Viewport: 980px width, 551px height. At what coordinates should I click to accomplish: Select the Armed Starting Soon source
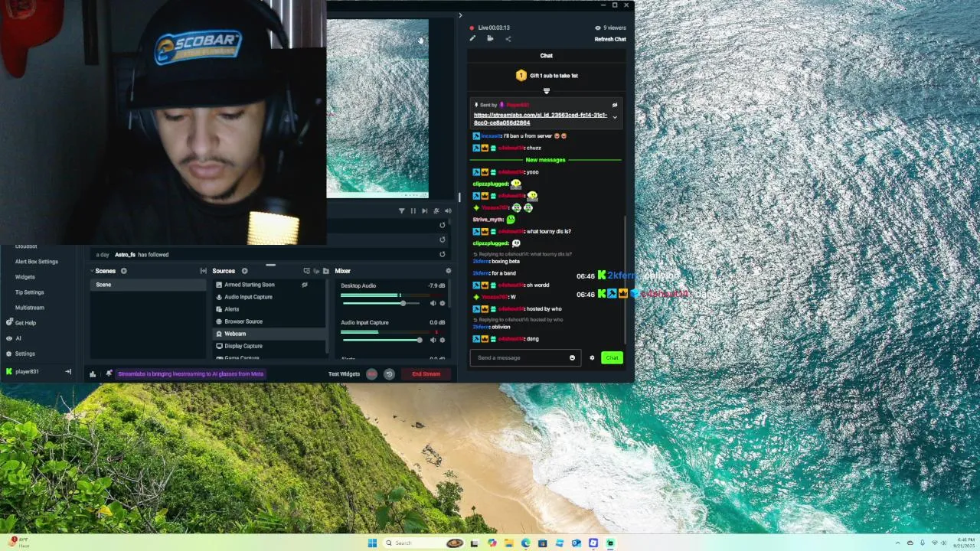[x=270, y=285]
